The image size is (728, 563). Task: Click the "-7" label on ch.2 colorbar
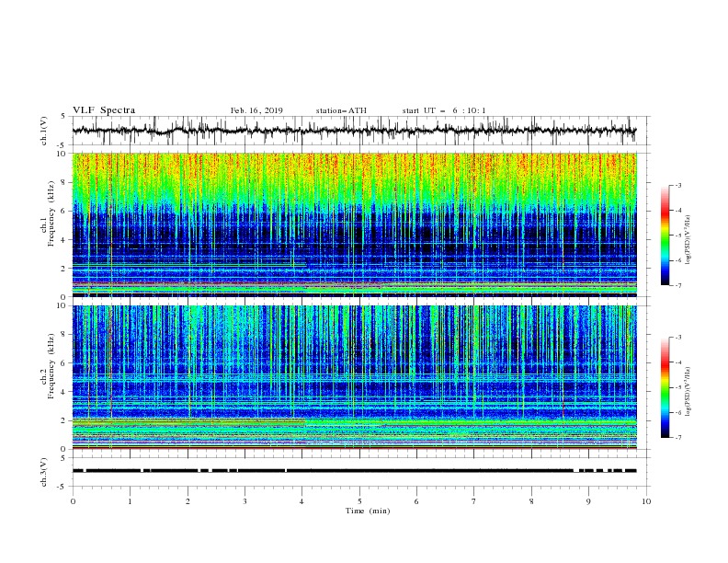[x=677, y=437]
